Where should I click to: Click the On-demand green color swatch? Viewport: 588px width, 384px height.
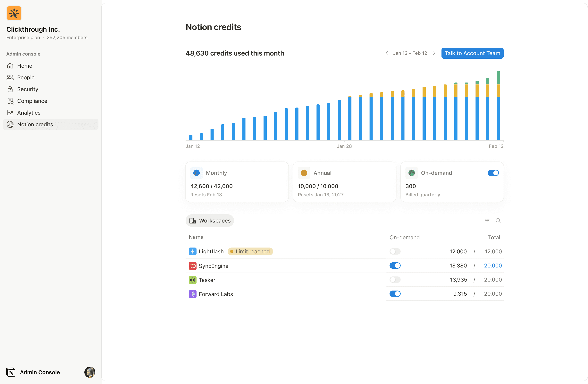(412, 173)
